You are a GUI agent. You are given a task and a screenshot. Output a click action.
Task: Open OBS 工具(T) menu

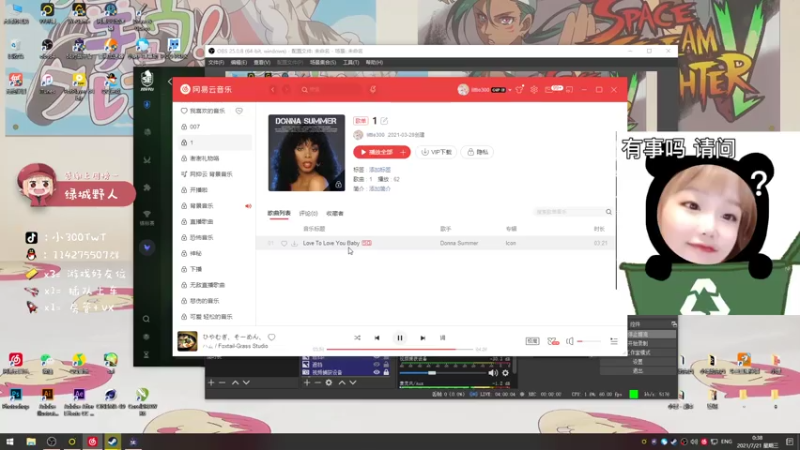click(x=351, y=62)
